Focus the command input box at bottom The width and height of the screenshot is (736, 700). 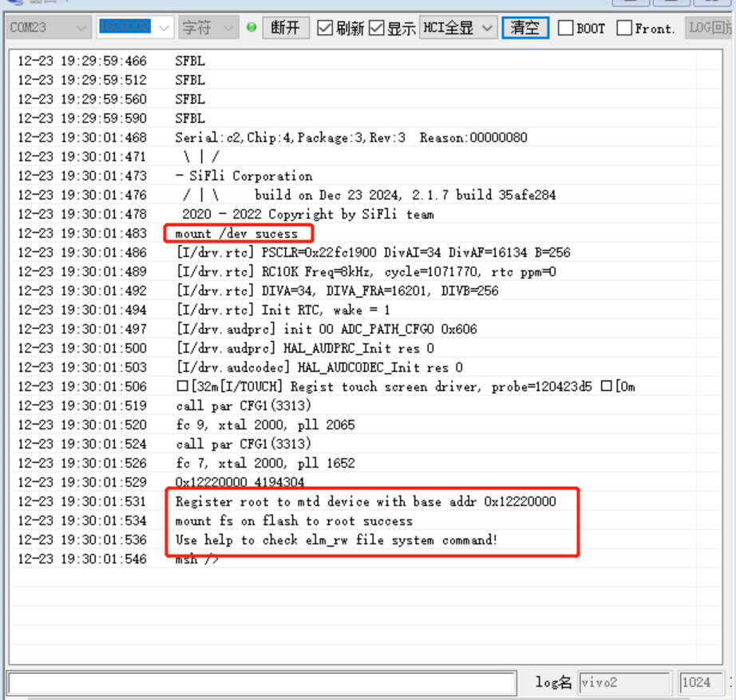point(261,682)
